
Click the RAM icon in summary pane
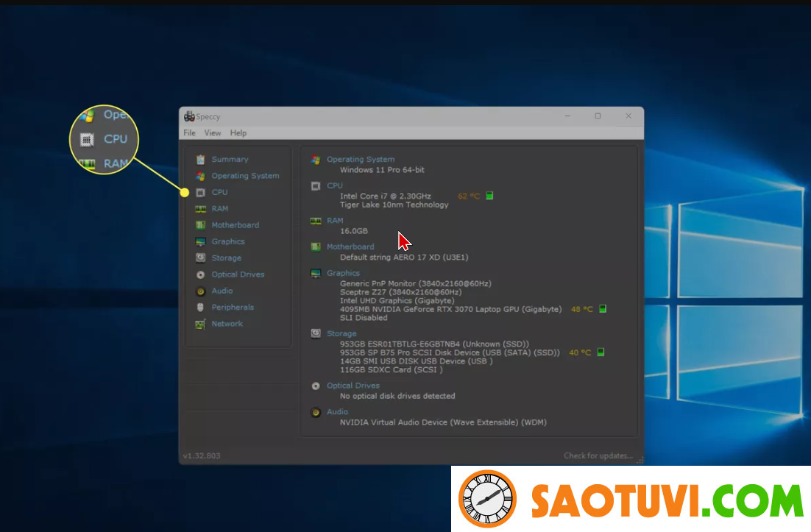pos(316,221)
